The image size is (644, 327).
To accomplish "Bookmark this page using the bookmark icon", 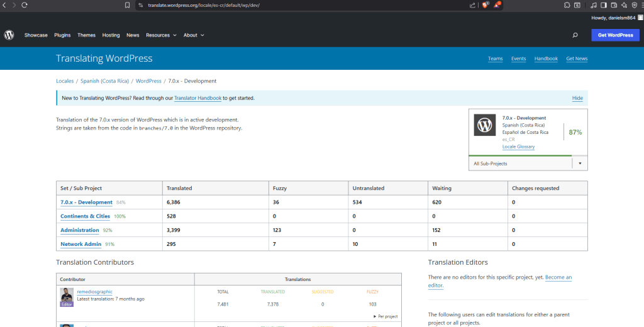I will click(x=127, y=5).
